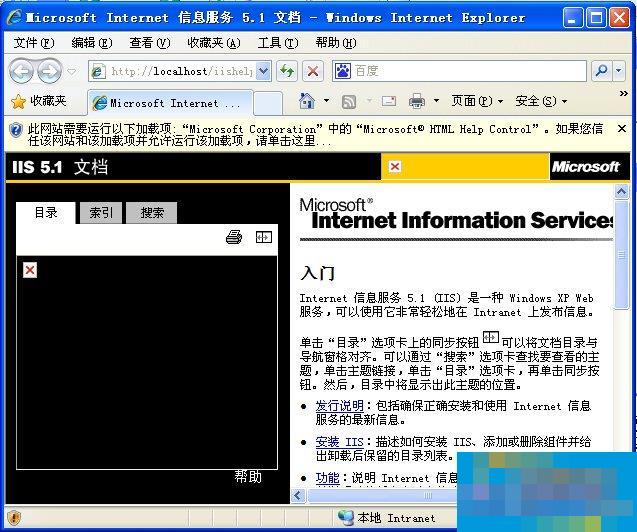Viewport: 637px width, 532px height.
Task: Select the Microsoft Internet browser tab
Action: click(170, 103)
